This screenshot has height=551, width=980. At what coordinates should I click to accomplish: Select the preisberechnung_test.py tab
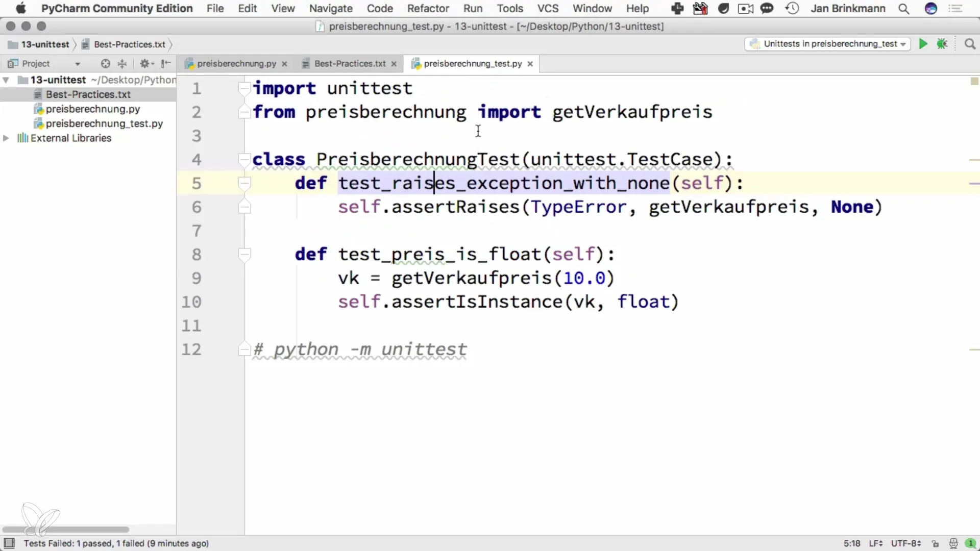[473, 64]
